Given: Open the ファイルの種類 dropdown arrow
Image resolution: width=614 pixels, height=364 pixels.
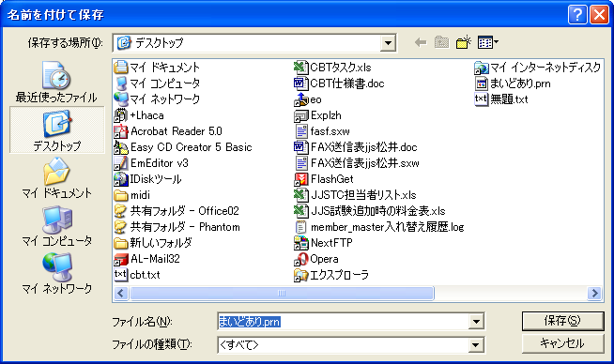Looking at the screenshot, I should point(475,345).
